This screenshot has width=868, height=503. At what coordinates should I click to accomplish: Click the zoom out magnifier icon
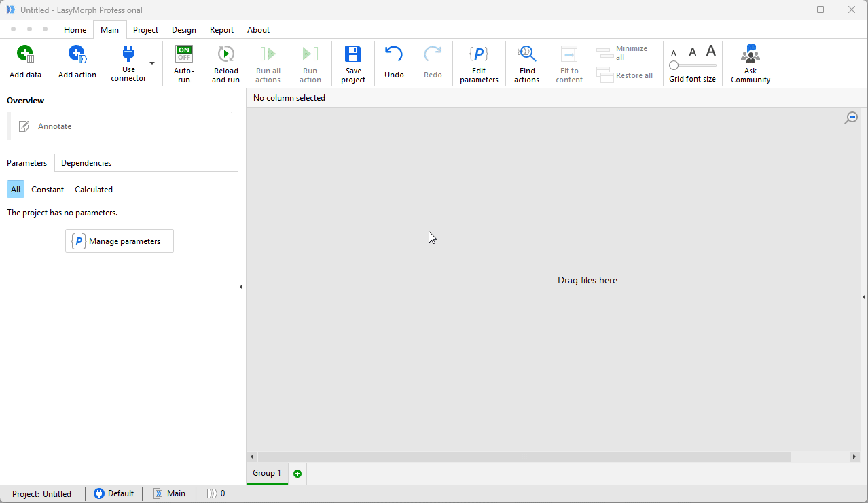851,118
